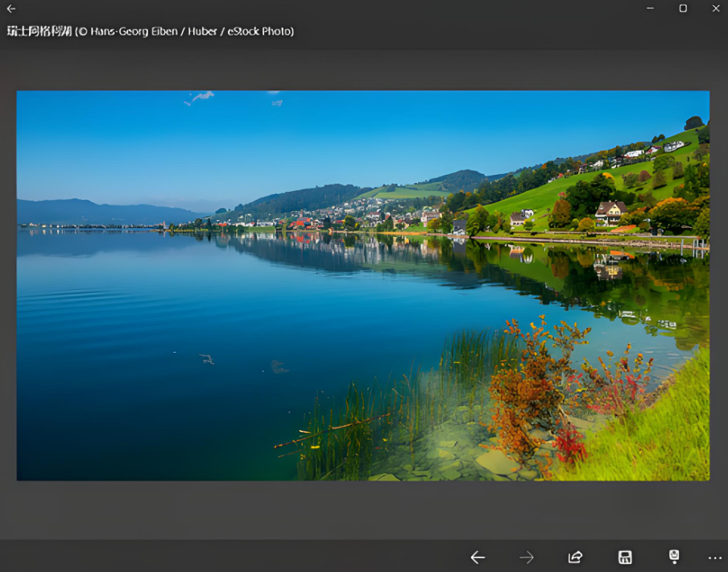Screen dimensions: 728x572
Task: Click the Chinese image title text
Action: [39, 31]
